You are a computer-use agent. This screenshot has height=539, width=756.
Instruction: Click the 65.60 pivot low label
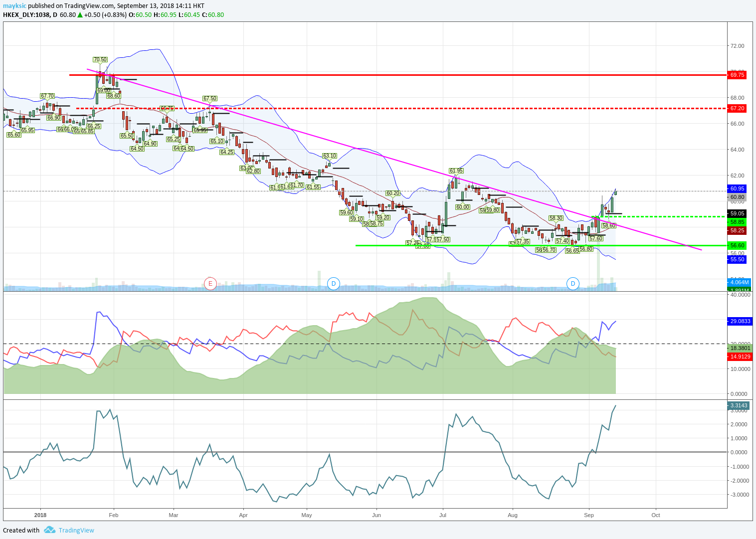coord(14,135)
